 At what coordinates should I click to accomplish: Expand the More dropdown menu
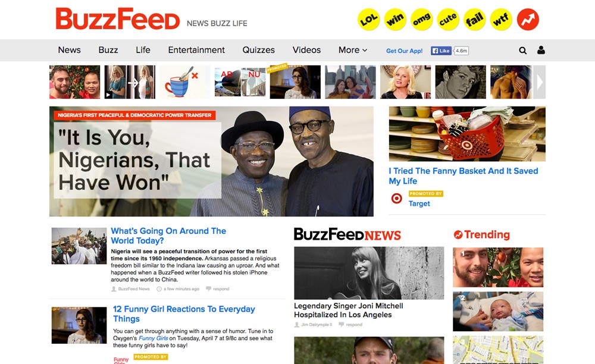[353, 50]
